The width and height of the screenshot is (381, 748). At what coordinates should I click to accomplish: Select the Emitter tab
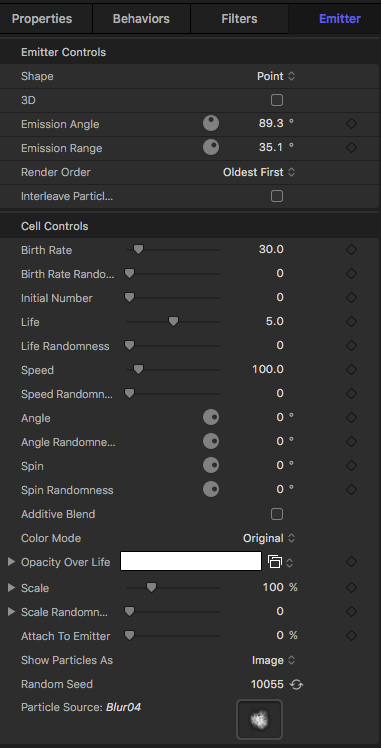click(340, 19)
